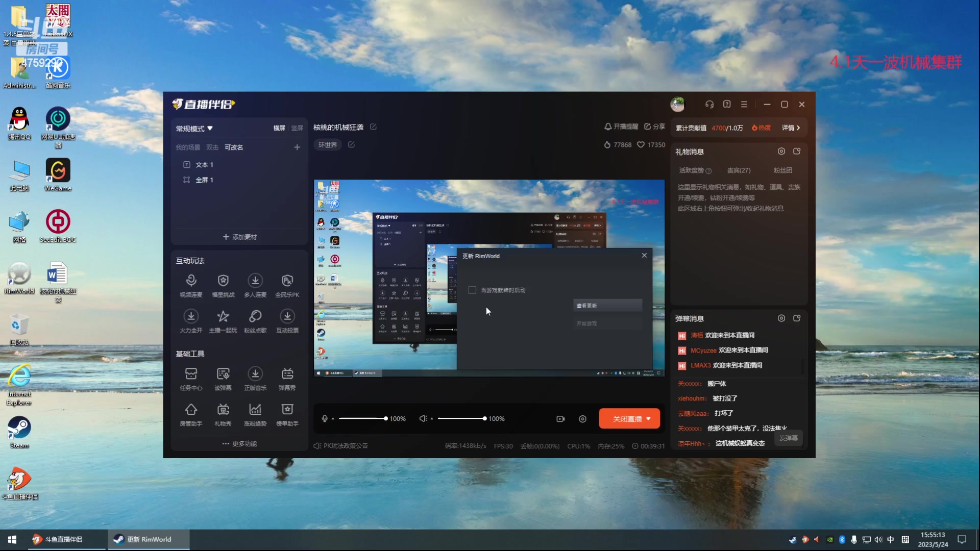Switch layout to 横屏
Screen dimensions: 980x551
[x=279, y=128]
